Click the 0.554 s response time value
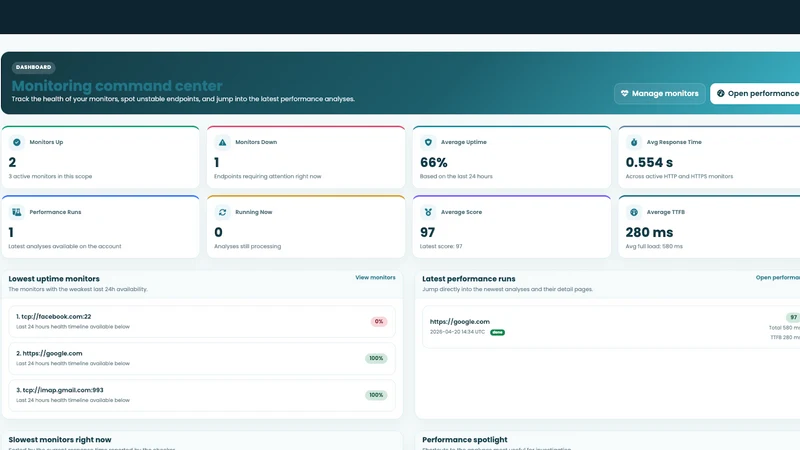800x450 pixels. (x=649, y=163)
